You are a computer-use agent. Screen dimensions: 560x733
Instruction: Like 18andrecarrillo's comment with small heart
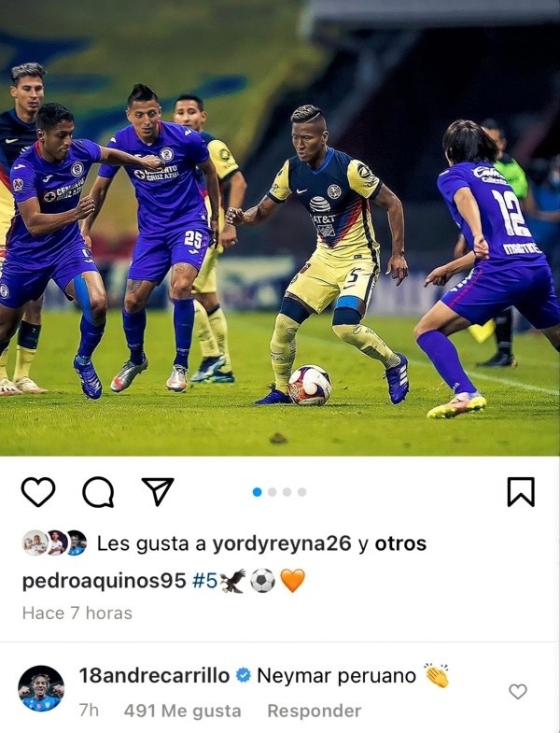(x=518, y=691)
